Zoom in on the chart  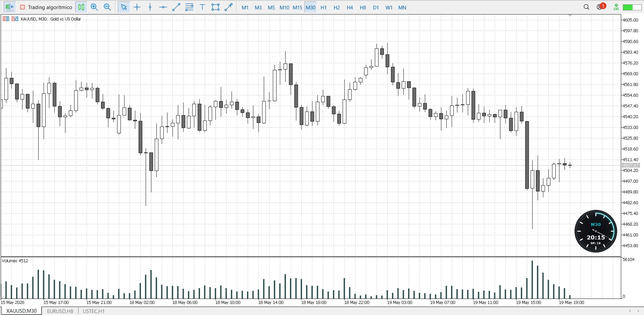point(94,7)
